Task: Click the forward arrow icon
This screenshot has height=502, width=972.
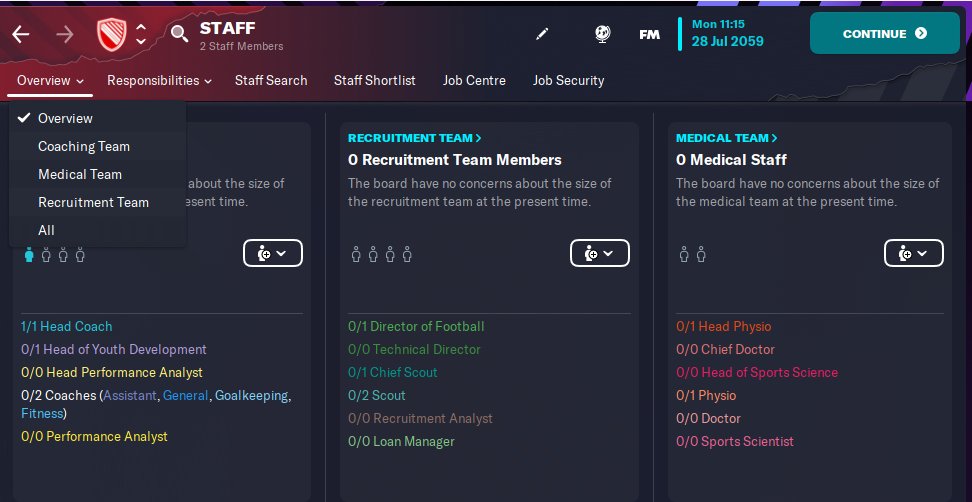Action: click(64, 34)
